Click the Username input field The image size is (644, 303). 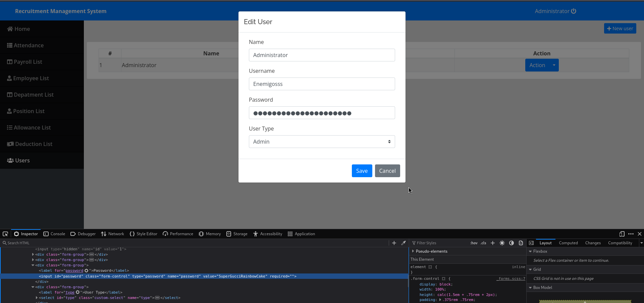pyautogui.click(x=322, y=84)
